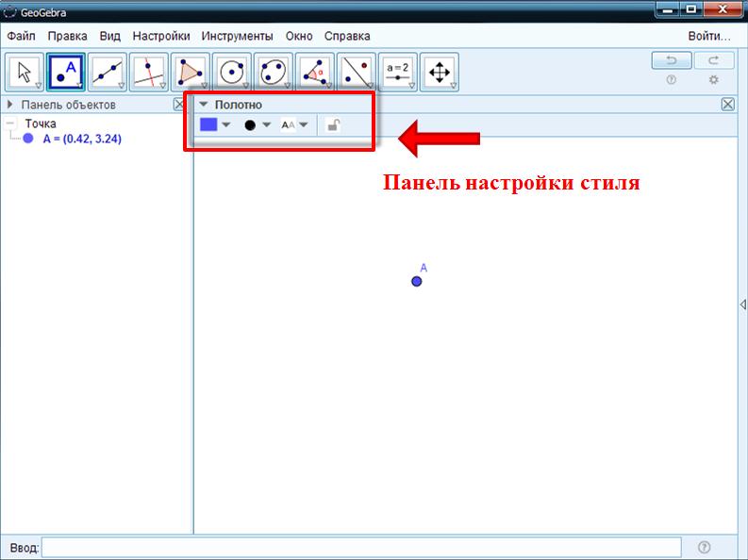Select the Circle with center tool
748x560 pixels.
coord(232,72)
